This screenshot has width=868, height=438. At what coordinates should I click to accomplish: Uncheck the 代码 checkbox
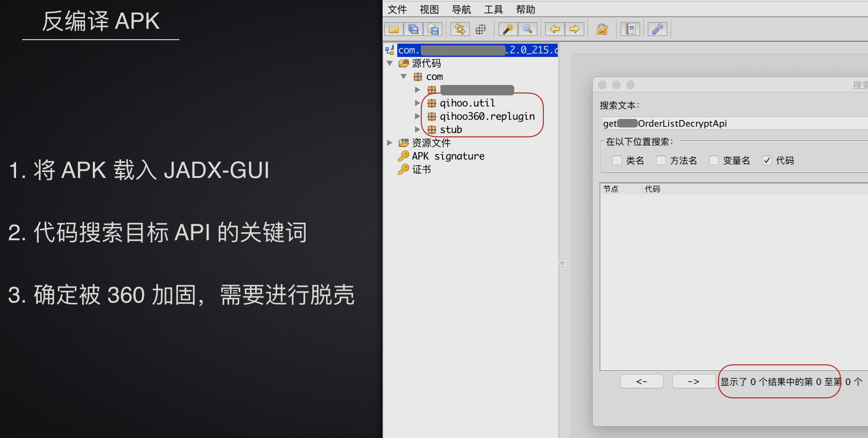(767, 160)
